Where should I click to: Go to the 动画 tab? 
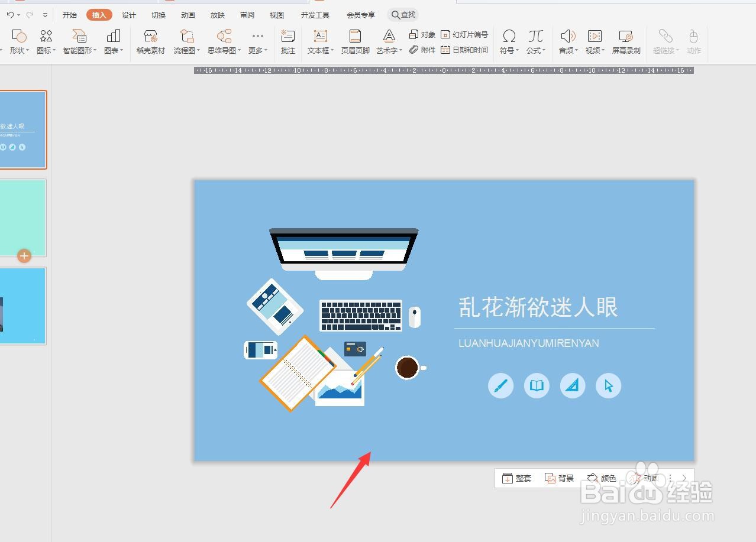click(x=188, y=15)
